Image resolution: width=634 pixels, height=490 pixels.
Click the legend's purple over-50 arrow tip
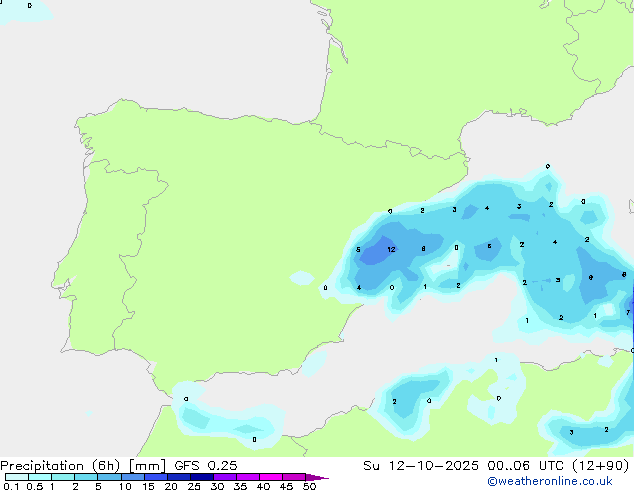tap(317, 477)
